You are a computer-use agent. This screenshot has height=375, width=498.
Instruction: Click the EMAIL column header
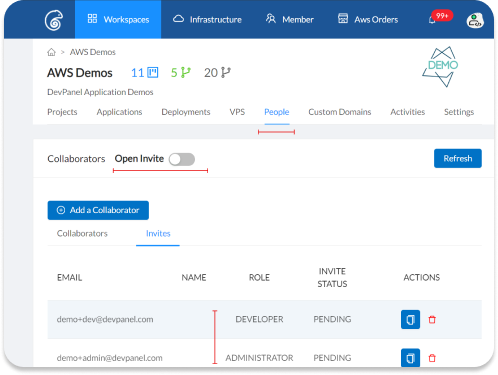pyautogui.click(x=69, y=278)
